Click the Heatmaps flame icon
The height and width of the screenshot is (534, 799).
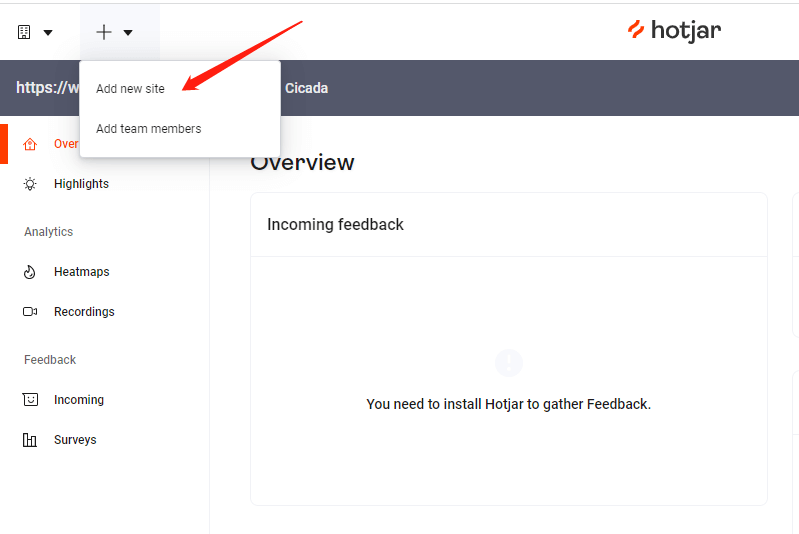pos(30,272)
